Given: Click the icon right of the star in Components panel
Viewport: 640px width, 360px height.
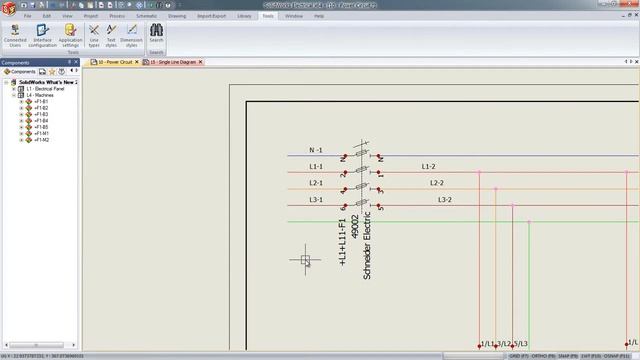Looking at the screenshot, I should [x=61, y=71].
